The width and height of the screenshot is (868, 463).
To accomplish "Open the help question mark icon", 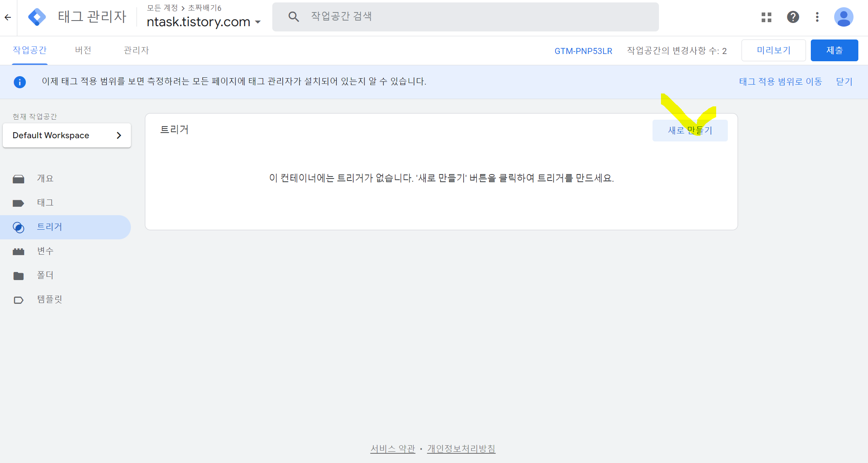I will tap(793, 17).
